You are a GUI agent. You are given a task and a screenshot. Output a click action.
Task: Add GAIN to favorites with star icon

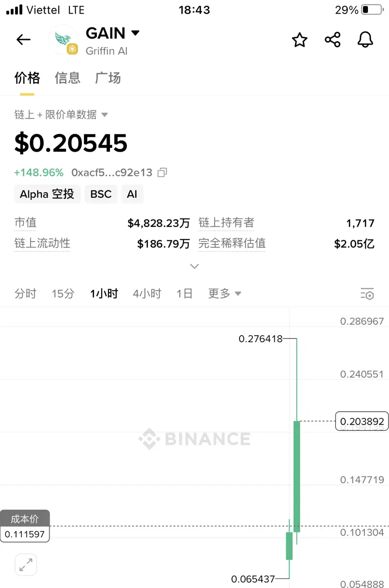pyautogui.click(x=300, y=40)
